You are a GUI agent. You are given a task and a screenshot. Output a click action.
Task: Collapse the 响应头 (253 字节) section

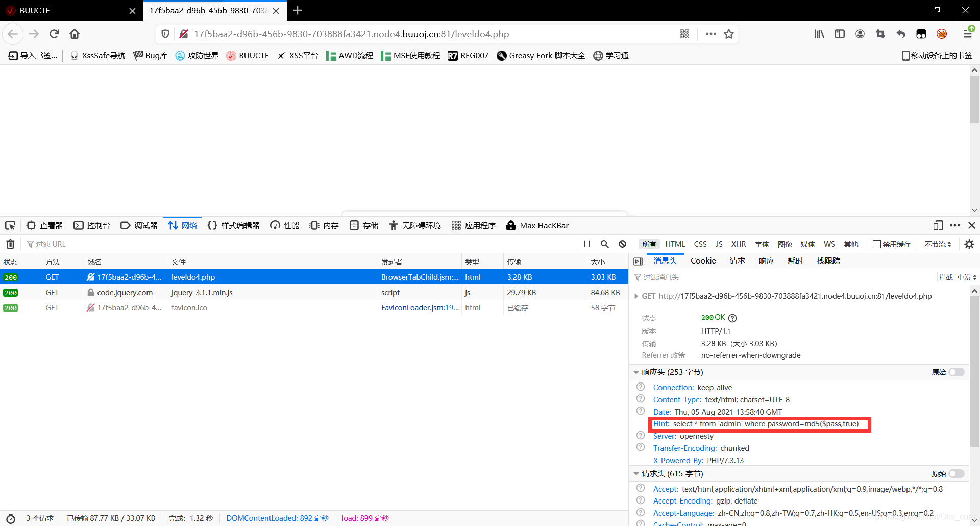tap(636, 372)
